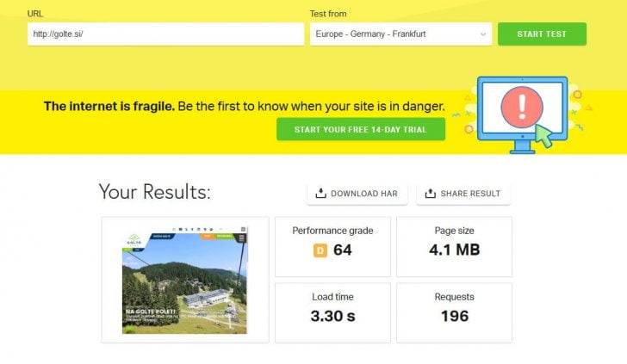Click the Load time label
This screenshot has height=364, width=627.
tap(332, 297)
